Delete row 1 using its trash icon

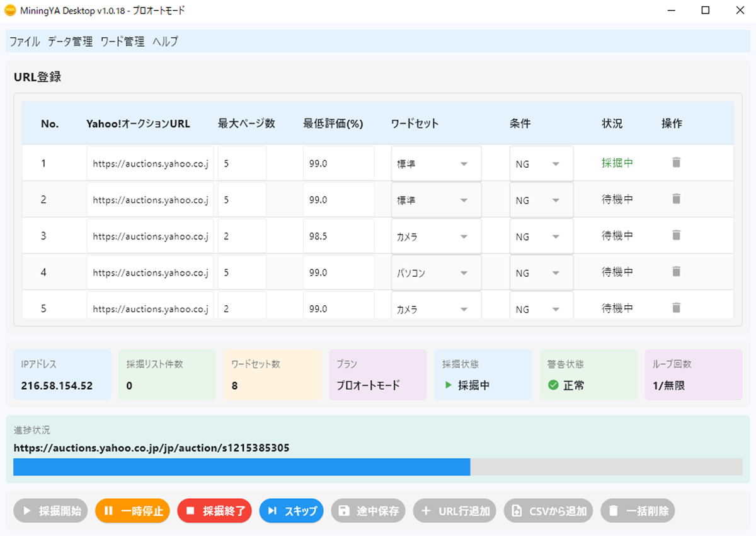click(x=676, y=163)
